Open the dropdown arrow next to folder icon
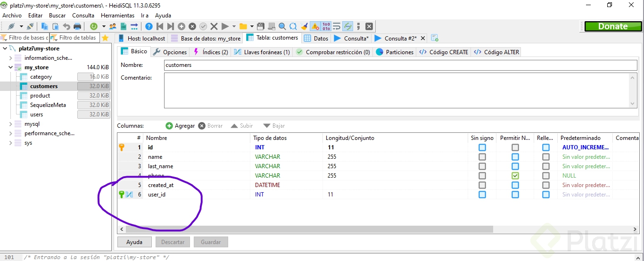The height and width of the screenshot is (261, 644). point(252,26)
